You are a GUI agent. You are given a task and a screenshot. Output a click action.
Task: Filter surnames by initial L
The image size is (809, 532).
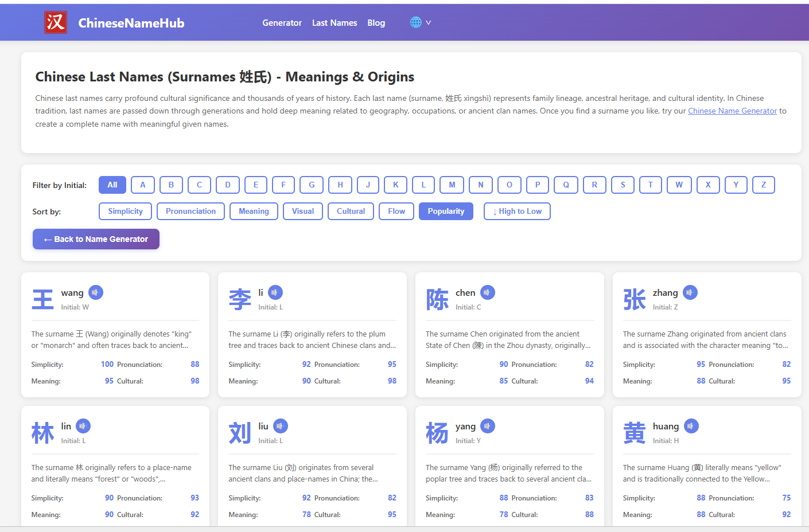[423, 185]
